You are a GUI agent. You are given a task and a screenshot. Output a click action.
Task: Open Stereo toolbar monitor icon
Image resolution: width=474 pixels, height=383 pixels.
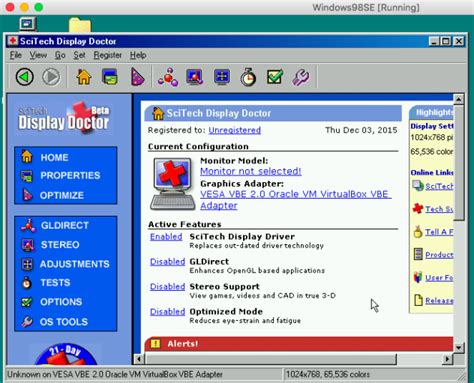coord(195,77)
